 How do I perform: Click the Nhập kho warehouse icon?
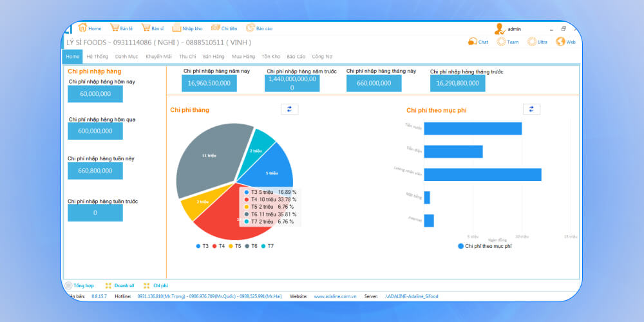177,28
